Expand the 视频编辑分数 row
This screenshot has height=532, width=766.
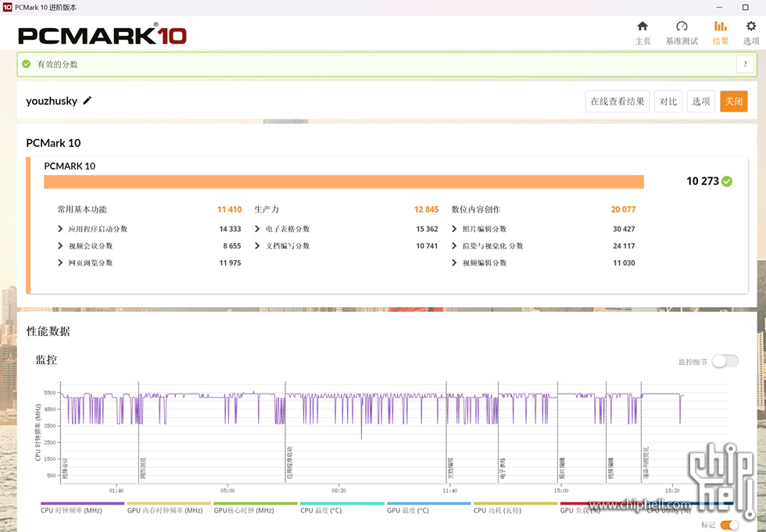[x=454, y=262]
